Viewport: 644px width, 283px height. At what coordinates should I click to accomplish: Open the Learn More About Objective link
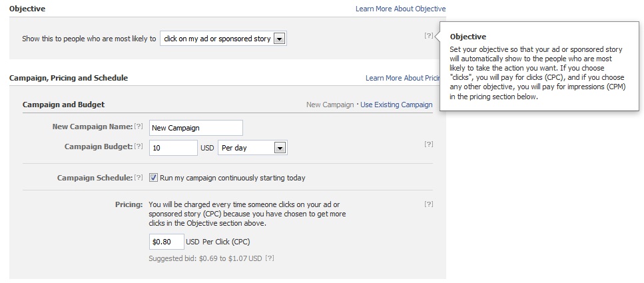(x=400, y=9)
